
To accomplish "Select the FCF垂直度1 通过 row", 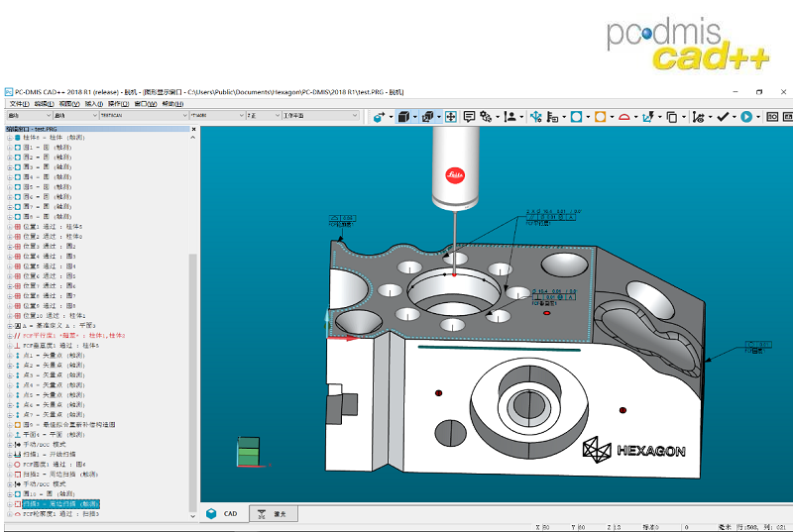I will pyautogui.click(x=60, y=346).
